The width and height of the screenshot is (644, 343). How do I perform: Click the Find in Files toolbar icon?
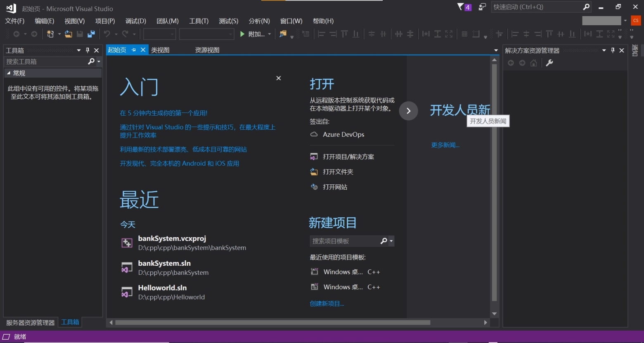[283, 34]
